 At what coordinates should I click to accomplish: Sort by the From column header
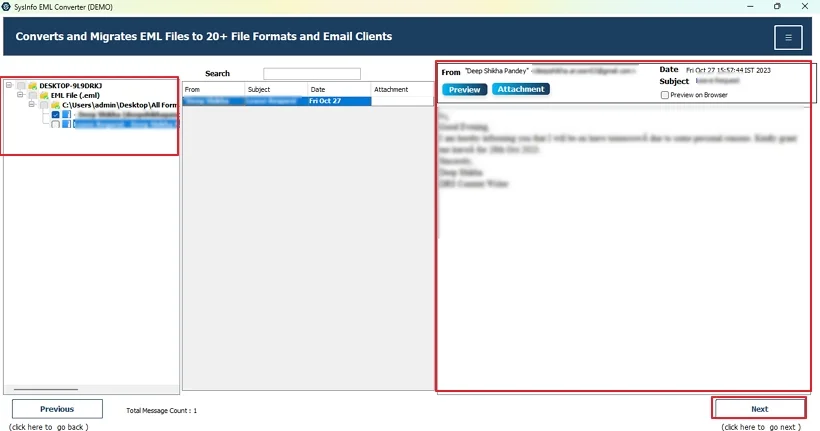coord(213,89)
